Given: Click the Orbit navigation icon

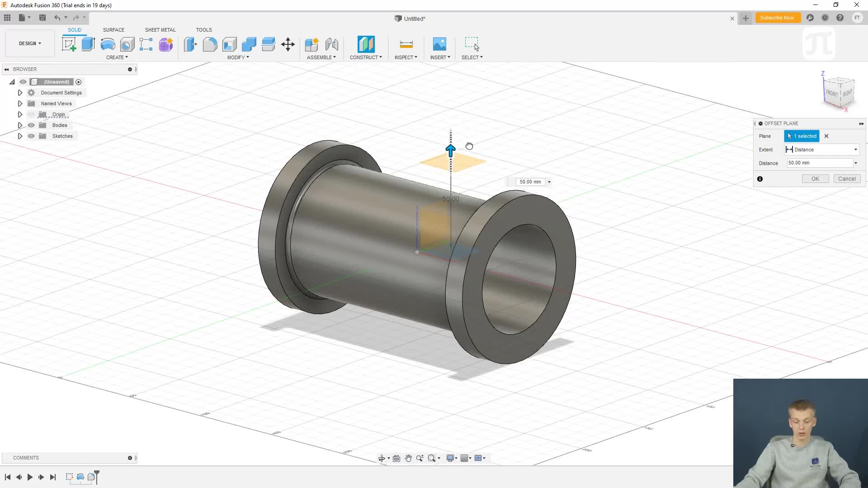Looking at the screenshot, I should [x=381, y=458].
